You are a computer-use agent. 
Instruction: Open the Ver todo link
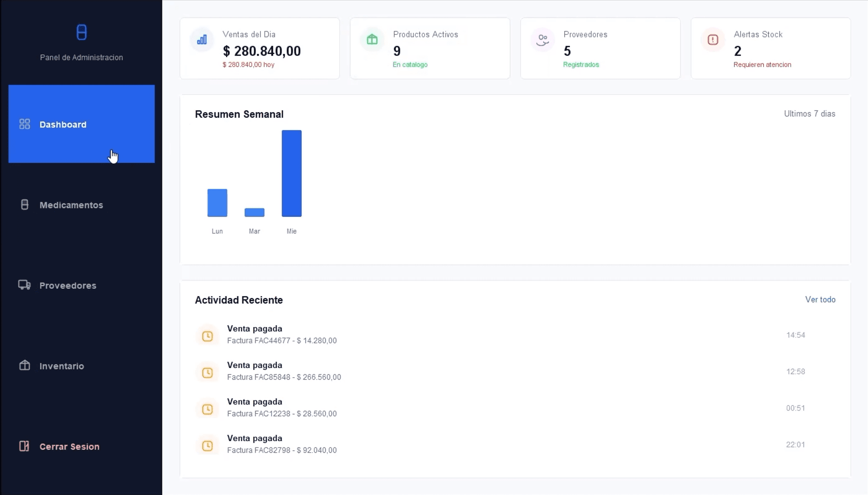(820, 299)
